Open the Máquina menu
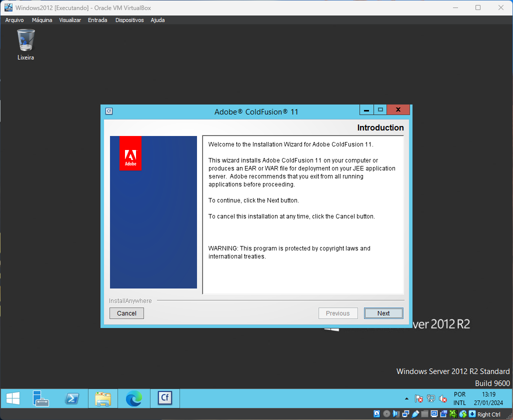 click(42, 20)
